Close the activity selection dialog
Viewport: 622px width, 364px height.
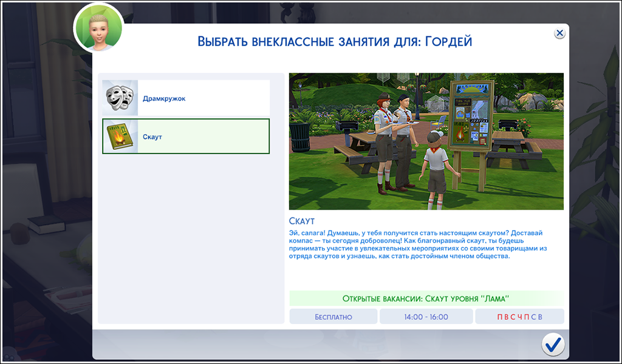pos(559,33)
